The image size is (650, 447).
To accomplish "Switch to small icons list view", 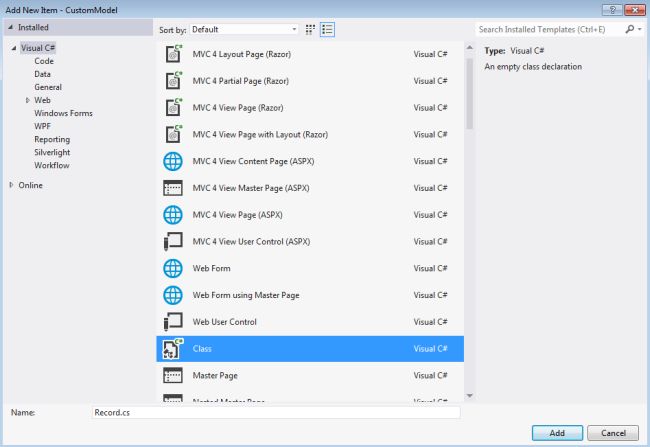I will [x=327, y=29].
